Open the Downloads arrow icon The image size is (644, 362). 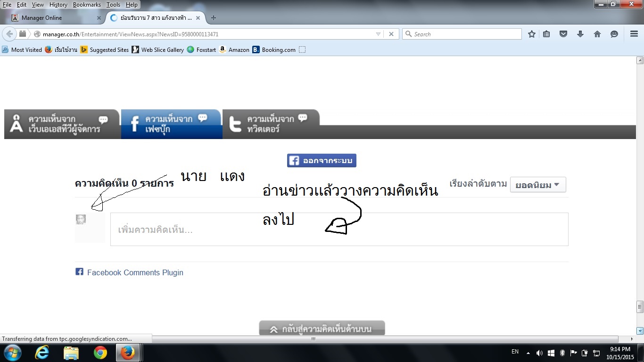click(x=580, y=34)
